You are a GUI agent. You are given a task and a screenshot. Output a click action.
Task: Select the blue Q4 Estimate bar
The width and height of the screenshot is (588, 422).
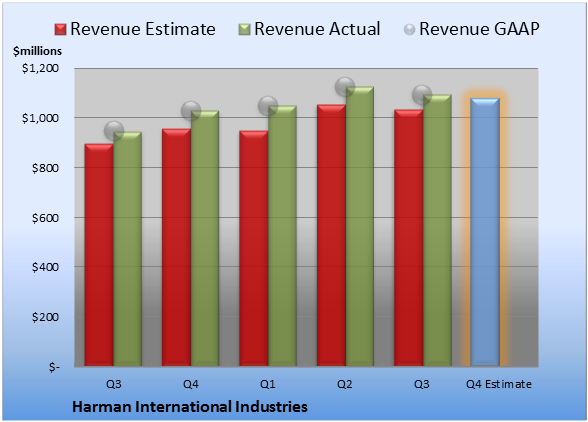click(x=485, y=232)
